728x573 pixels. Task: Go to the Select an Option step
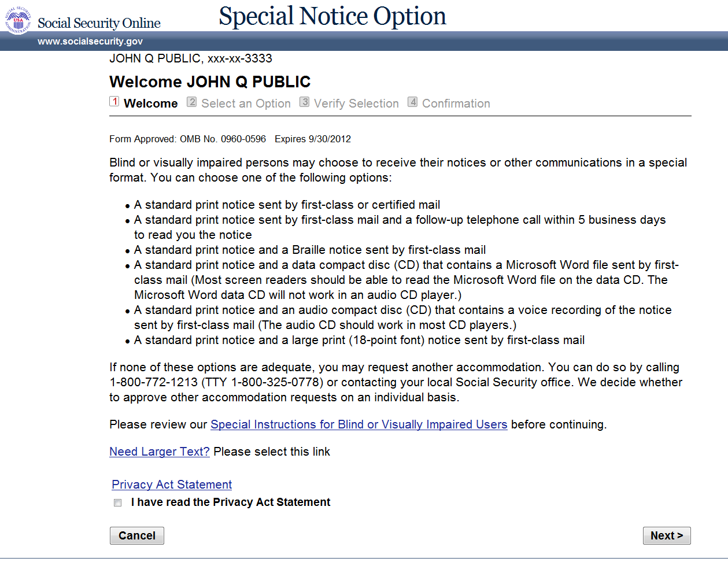246,103
